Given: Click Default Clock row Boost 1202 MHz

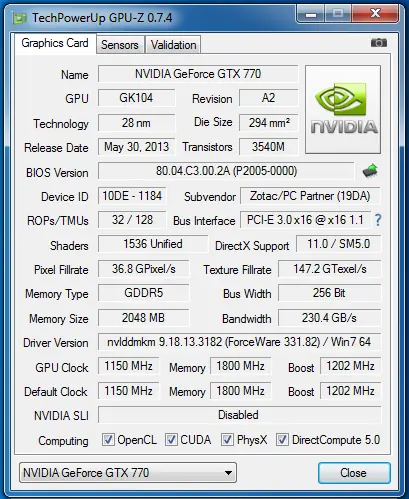Looking at the screenshot, I should [x=350, y=391].
